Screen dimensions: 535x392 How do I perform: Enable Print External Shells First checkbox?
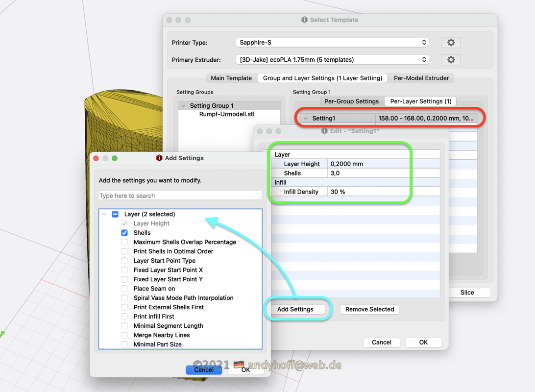pos(124,307)
